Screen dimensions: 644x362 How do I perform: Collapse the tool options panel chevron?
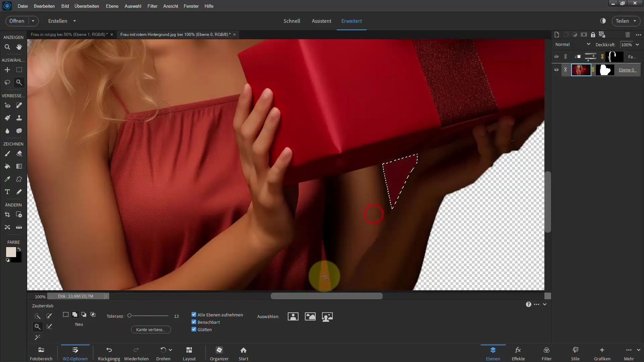click(x=545, y=304)
